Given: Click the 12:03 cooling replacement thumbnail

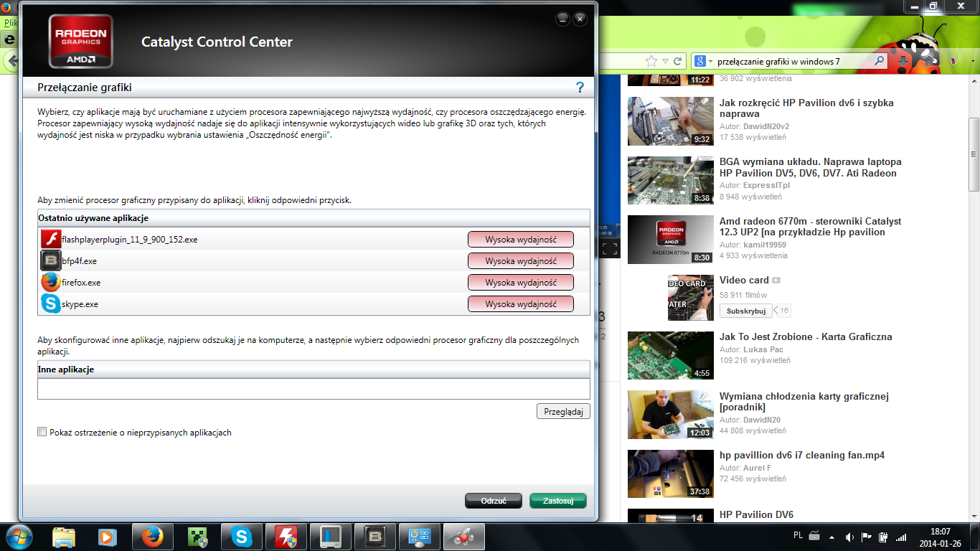Looking at the screenshot, I should click(671, 415).
